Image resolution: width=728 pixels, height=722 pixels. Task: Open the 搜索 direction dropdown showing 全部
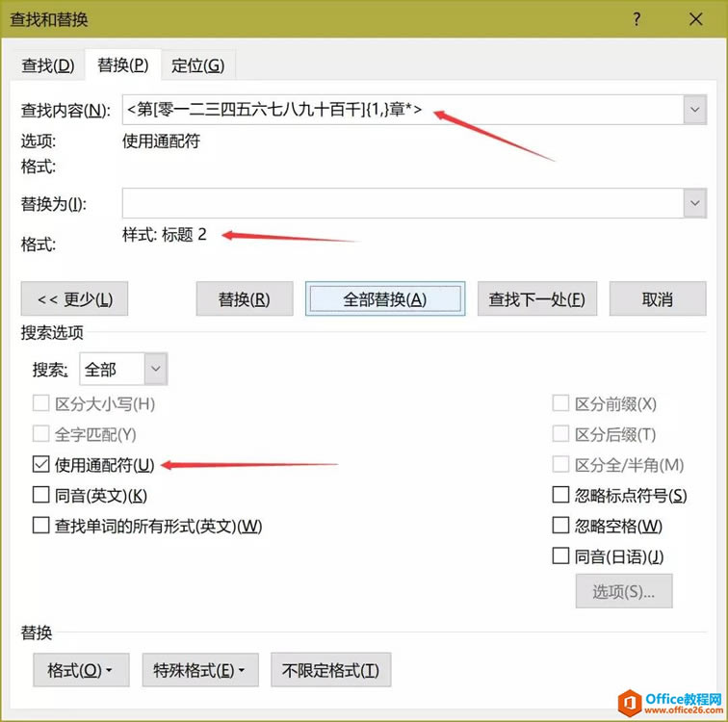(123, 369)
